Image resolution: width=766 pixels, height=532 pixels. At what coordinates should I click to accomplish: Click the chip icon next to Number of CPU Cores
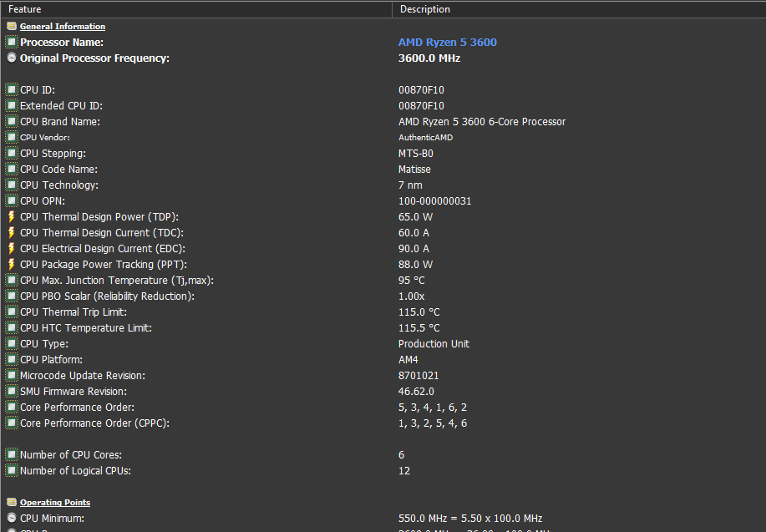[12, 455]
